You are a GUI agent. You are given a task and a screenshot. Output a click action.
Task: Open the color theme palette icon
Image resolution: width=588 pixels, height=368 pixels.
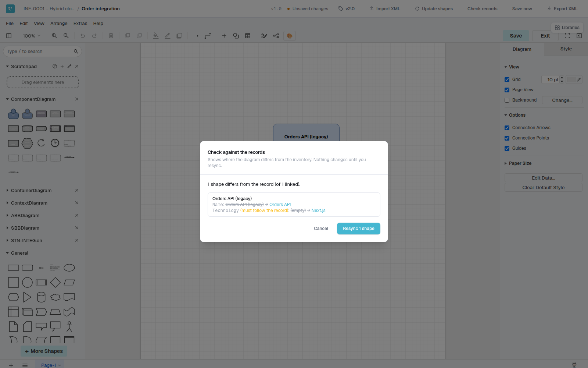click(x=290, y=36)
